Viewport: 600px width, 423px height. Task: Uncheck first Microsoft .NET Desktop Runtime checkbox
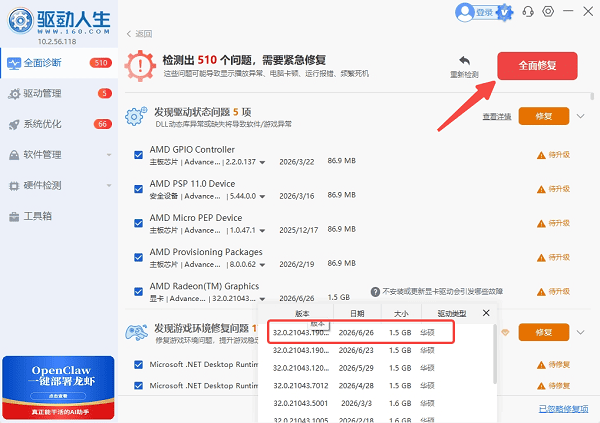coord(139,364)
